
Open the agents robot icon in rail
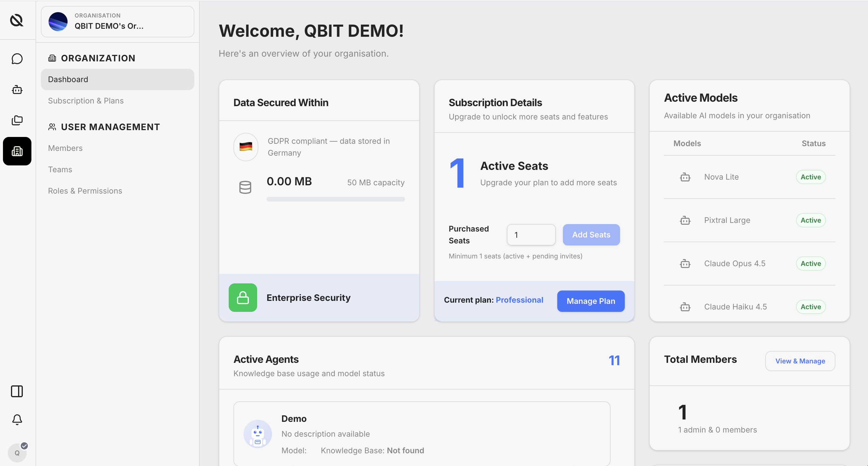pos(17,90)
